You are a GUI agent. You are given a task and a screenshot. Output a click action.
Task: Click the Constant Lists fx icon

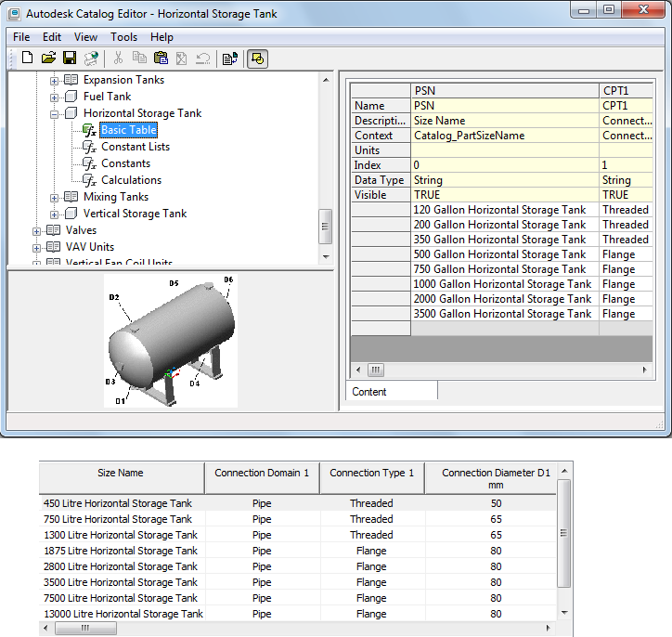click(89, 147)
